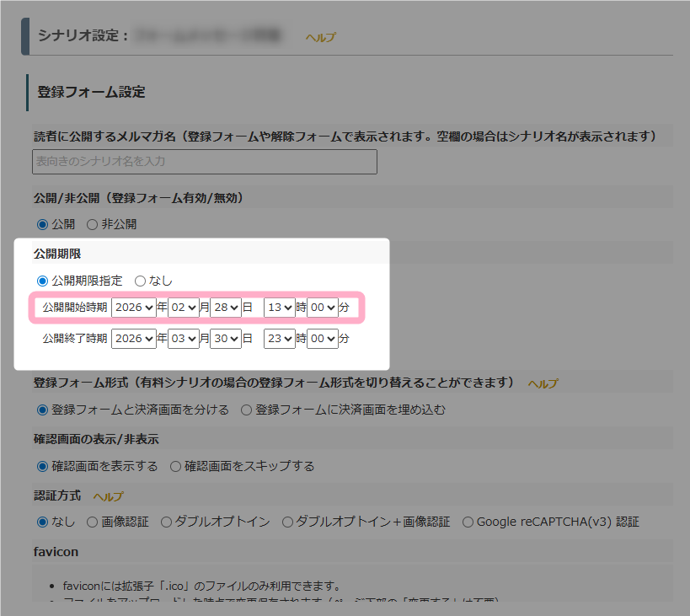The height and width of the screenshot is (616, 690).
Task: Open the 公開開始時期 year dropdown
Action: (x=133, y=308)
